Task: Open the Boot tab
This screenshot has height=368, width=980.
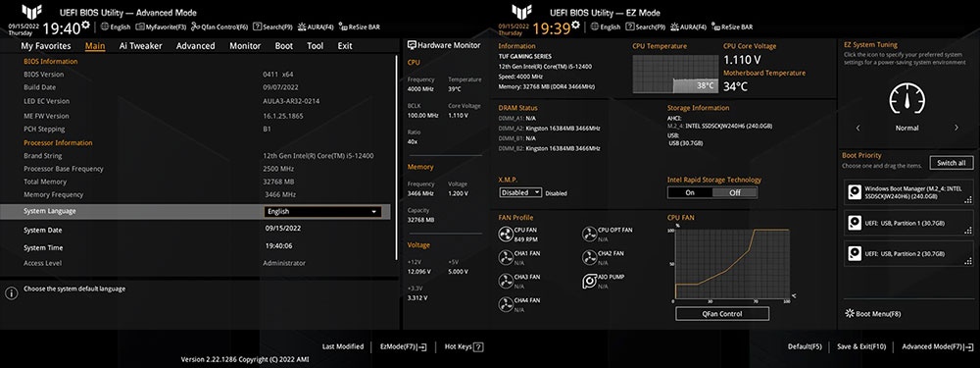Action: (x=284, y=46)
